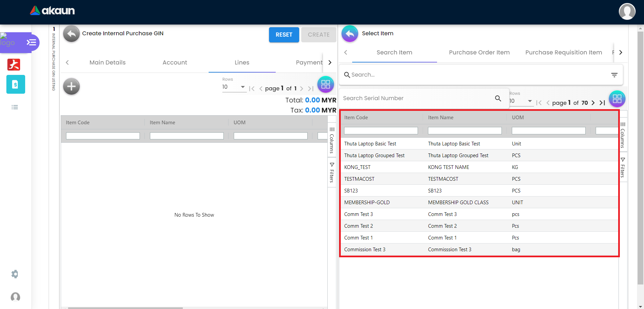Click the back arrow beside Select Item
This screenshot has height=309, width=644.
[x=350, y=34]
